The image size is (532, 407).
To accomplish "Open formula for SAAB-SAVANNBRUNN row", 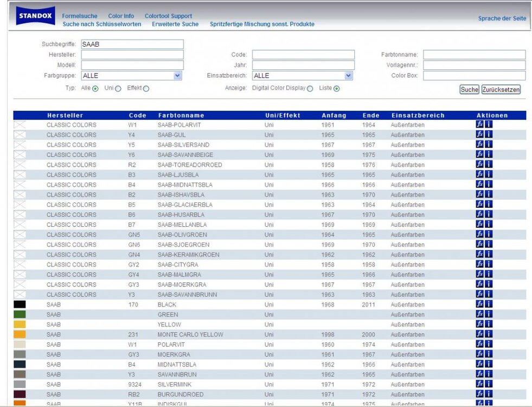I will coord(479,294).
